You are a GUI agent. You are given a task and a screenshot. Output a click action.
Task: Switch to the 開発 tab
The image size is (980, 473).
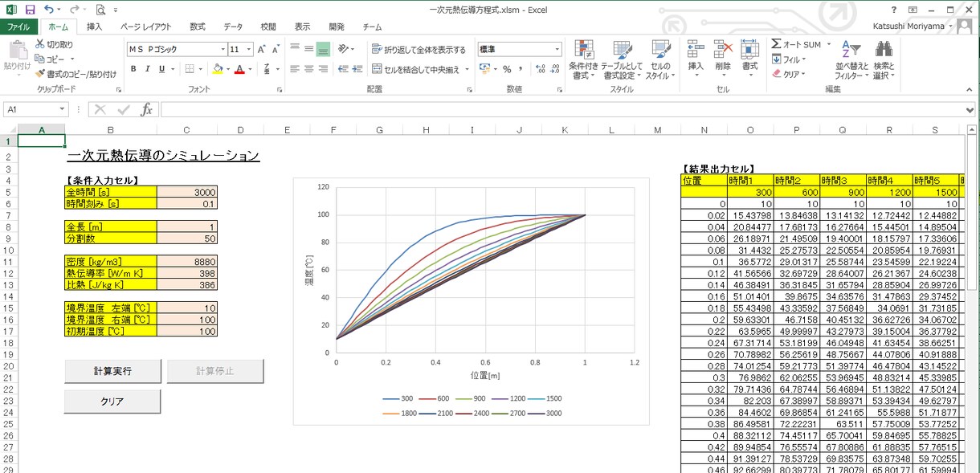[x=337, y=27]
